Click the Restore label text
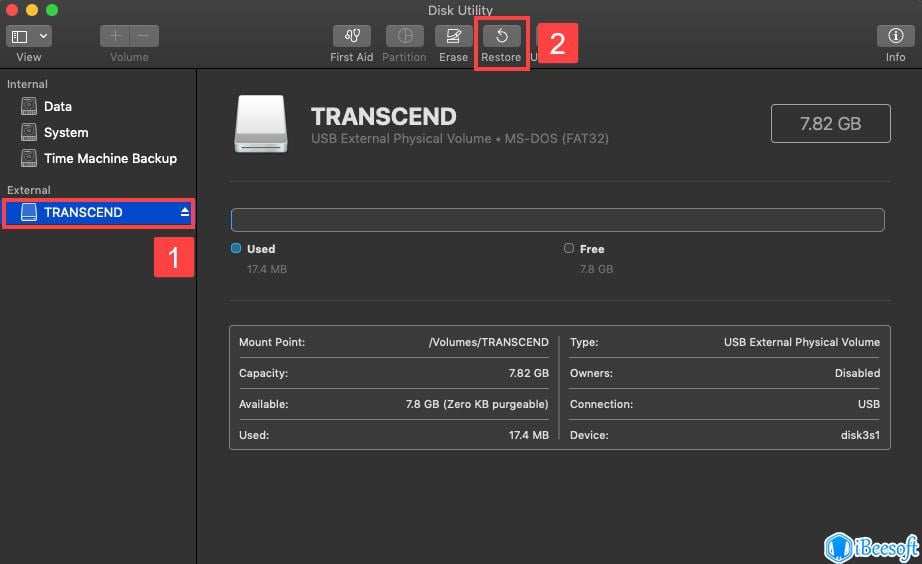The height and width of the screenshot is (564, 922). (501, 57)
